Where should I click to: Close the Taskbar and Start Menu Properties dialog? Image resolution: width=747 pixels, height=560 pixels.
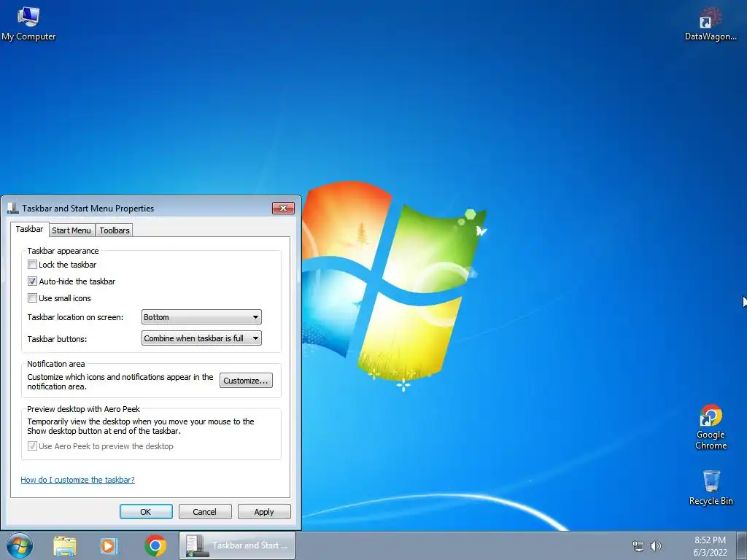tap(284, 208)
